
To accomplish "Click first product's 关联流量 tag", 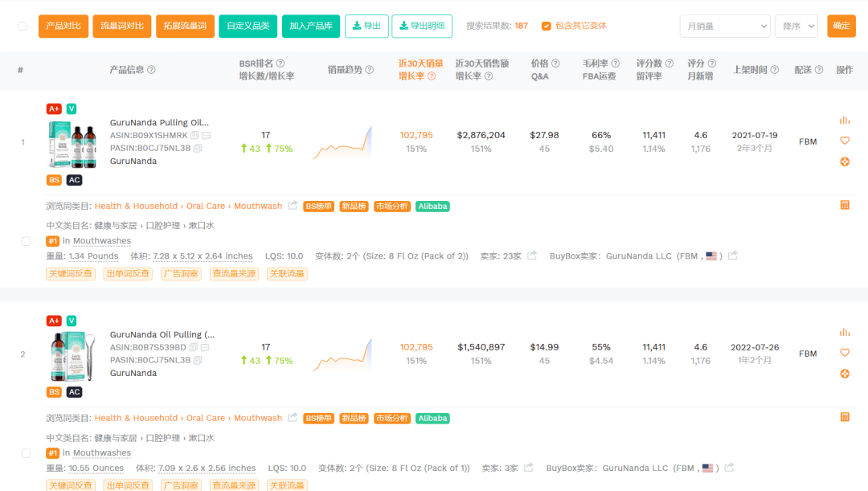I will [287, 273].
